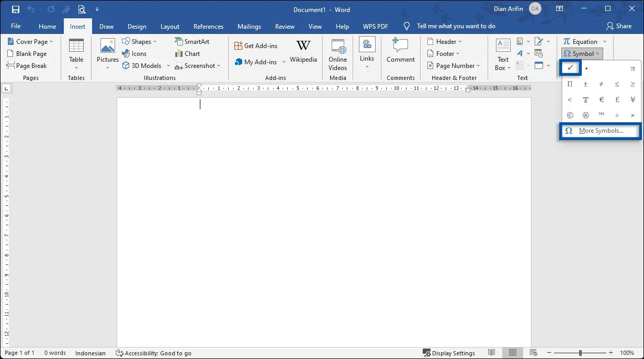Image resolution: width=644 pixels, height=359 pixels.
Task: Switch to Read Mode view
Action: [491, 353]
